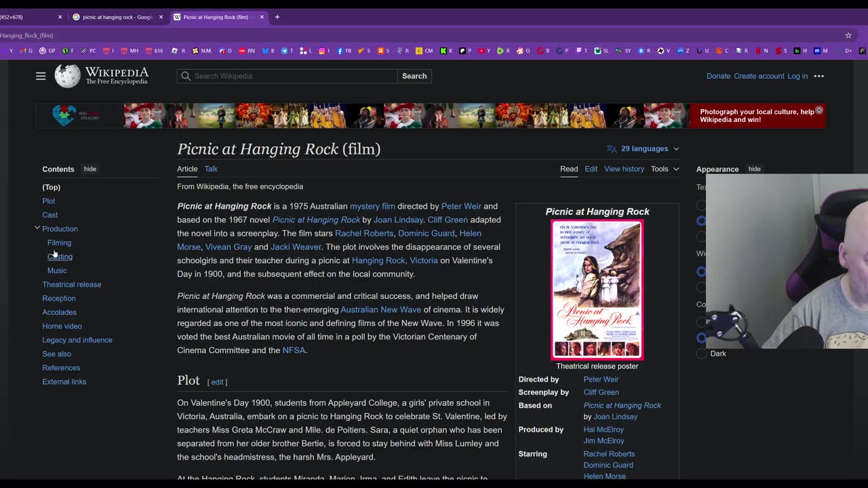Click the address bar URL text
868x488 pixels.
tap(26, 35)
